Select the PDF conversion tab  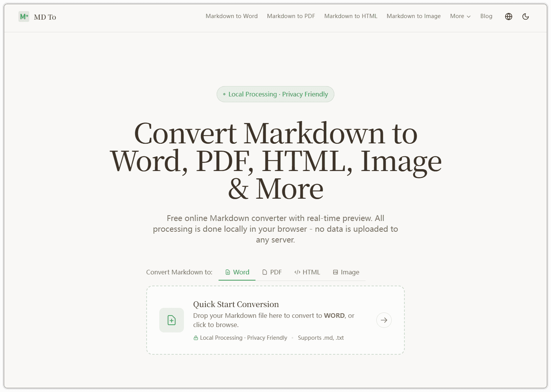(x=272, y=272)
